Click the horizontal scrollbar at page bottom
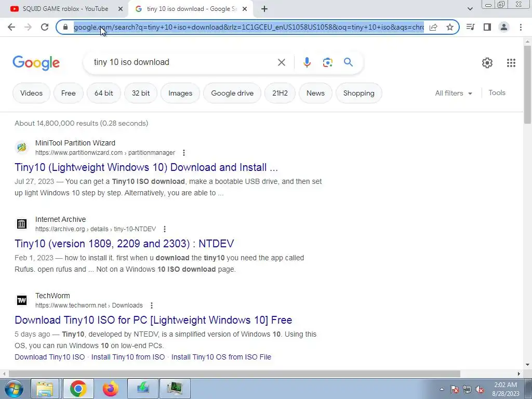This screenshot has width=532, height=399. click(234, 374)
